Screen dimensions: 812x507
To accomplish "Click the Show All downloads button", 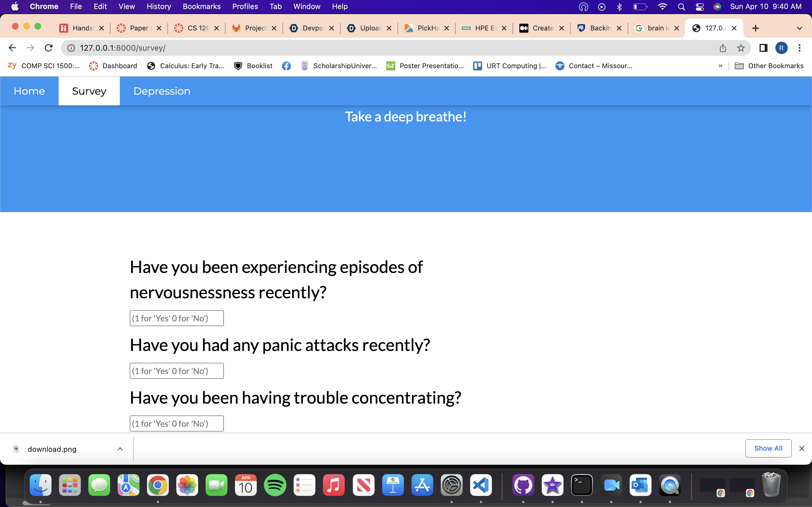I will (x=768, y=448).
